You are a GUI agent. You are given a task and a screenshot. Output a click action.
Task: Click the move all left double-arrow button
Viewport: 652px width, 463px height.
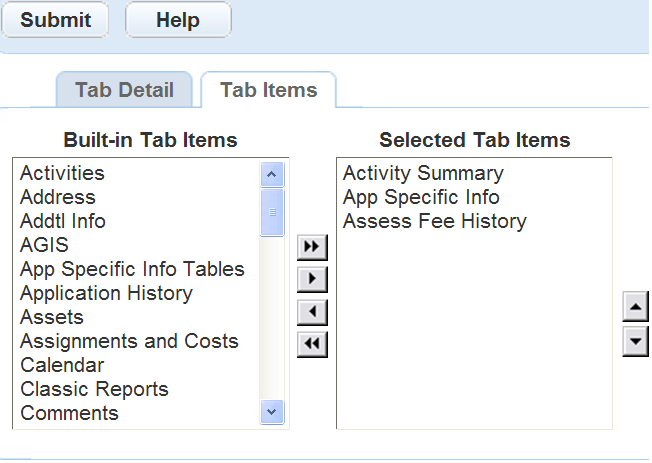[x=313, y=345]
